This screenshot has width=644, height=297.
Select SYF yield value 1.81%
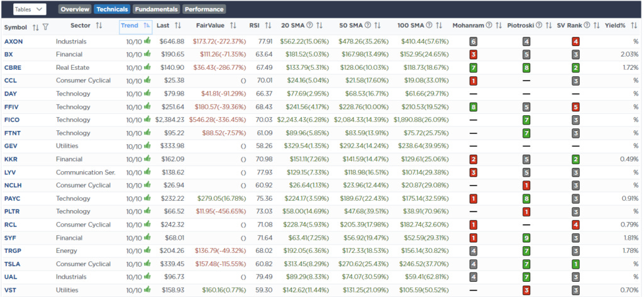click(631, 237)
